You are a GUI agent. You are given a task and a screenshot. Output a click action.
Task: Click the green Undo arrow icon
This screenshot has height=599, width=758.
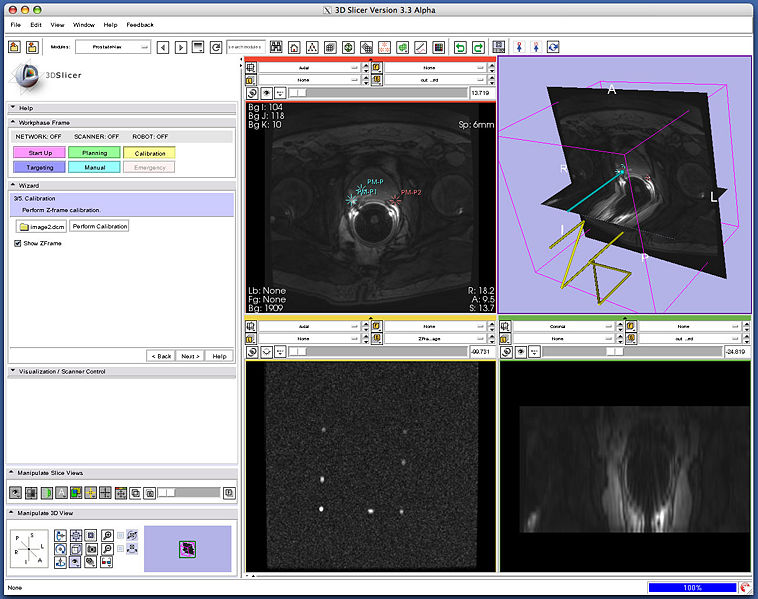click(460, 47)
